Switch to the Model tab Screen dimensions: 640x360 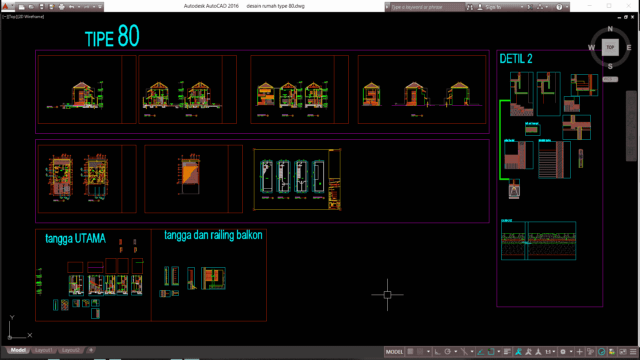tap(18, 350)
